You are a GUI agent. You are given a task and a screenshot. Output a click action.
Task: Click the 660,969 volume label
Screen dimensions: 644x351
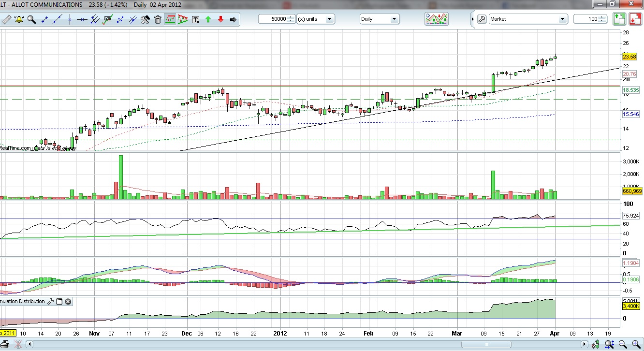click(632, 191)
